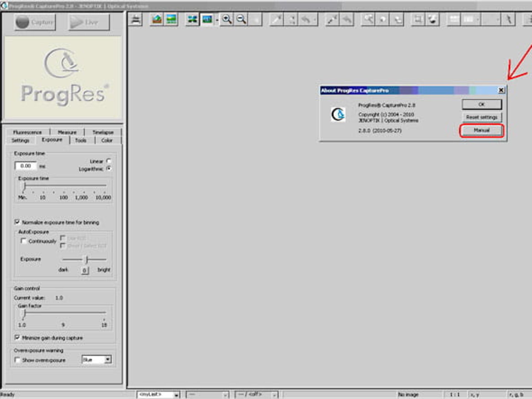Switch to the Tools tab
This screenshot has width=532, height=399.
81,140
